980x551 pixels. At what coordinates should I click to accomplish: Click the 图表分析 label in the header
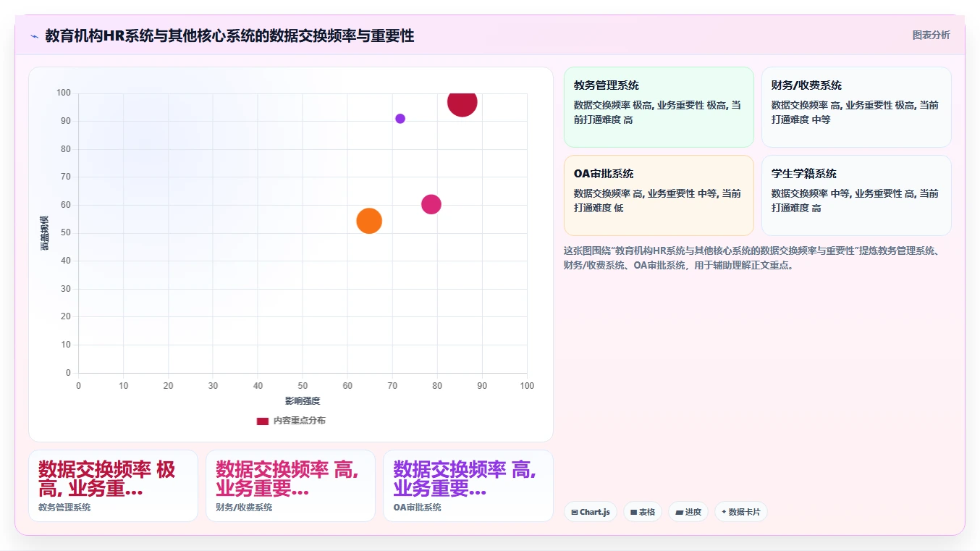tap(931, 35)
